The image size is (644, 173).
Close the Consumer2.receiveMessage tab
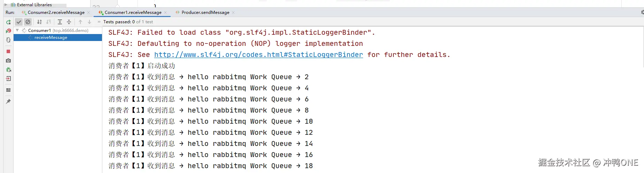[88, 13]
